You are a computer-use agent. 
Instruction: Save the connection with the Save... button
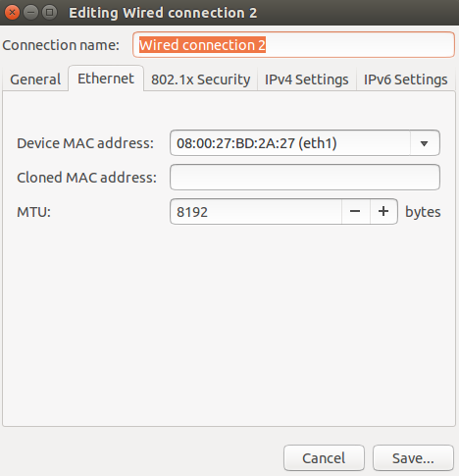[413, 458]
